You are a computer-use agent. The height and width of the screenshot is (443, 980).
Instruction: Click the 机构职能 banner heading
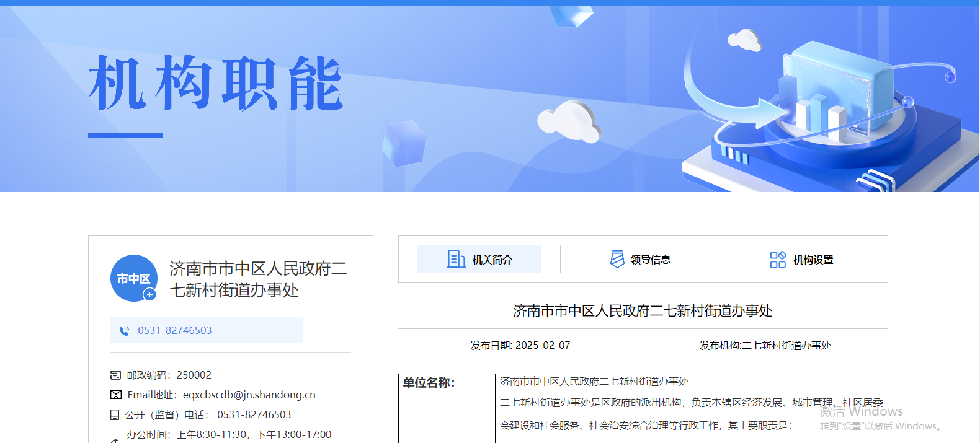coord(215,84)
